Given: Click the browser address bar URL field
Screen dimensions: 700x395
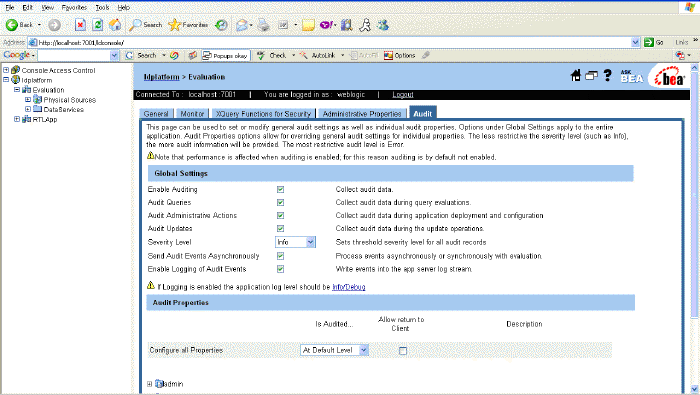Looking at the screenshot, I should [330, 42].
